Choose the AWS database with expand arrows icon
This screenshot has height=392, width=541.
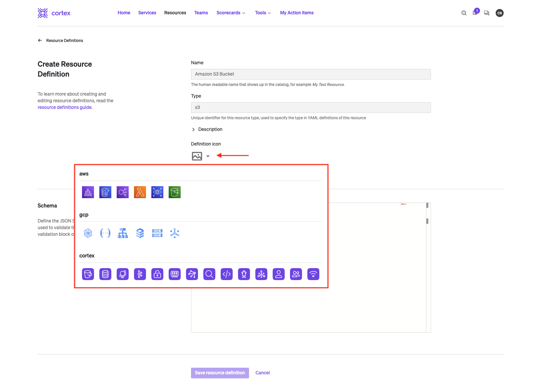(157, 192)
